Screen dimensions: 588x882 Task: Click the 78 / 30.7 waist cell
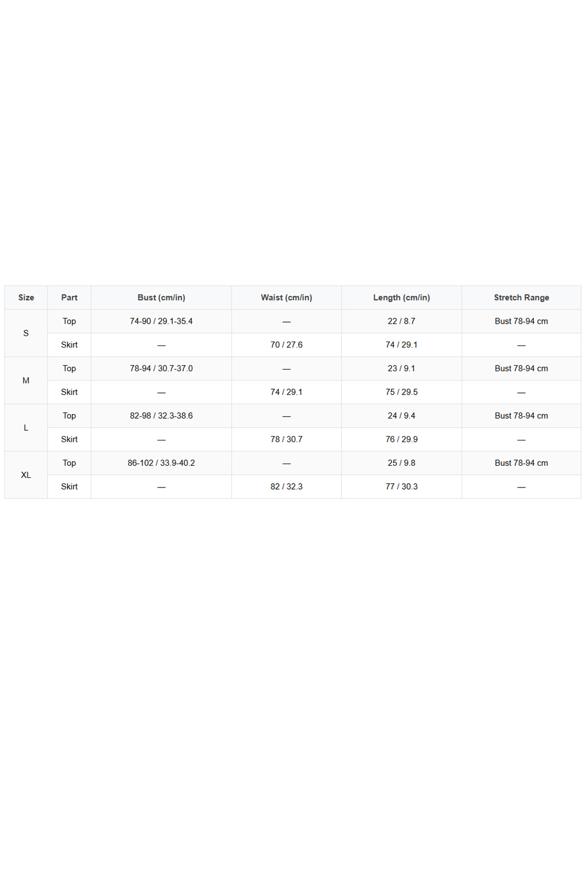tap(286, 439)
